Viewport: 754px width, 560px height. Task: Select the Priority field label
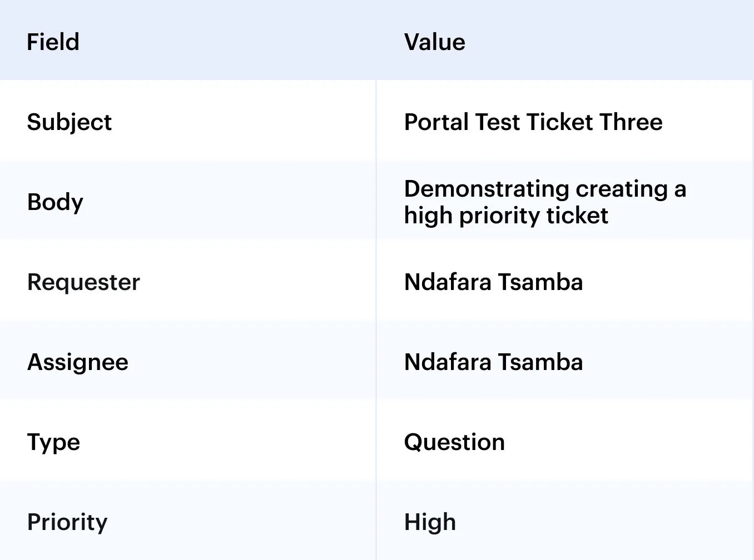coord(67,522)
